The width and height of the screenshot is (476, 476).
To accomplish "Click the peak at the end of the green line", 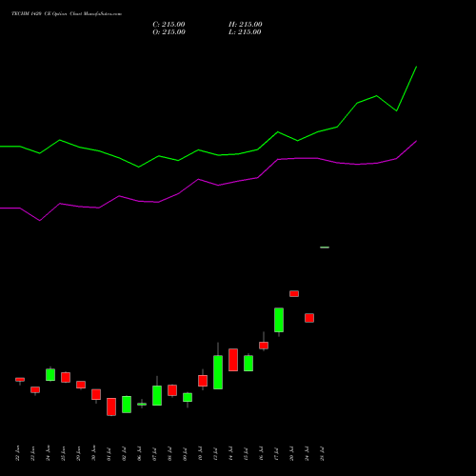I will [x=416, y=67].
